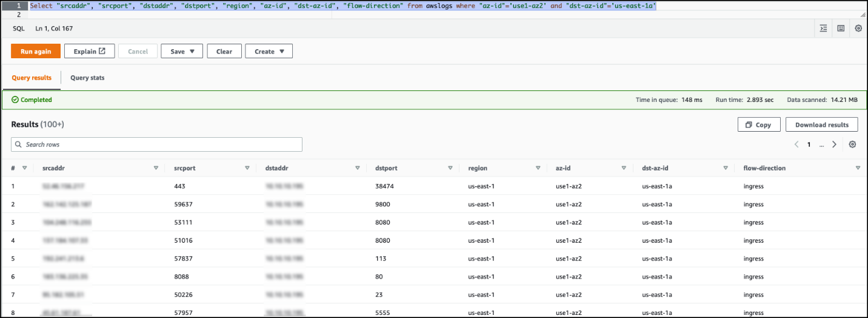This screenshot has width=868, height=318.
Task: Click the format query indent icon
Action: [x=823, y=29]
